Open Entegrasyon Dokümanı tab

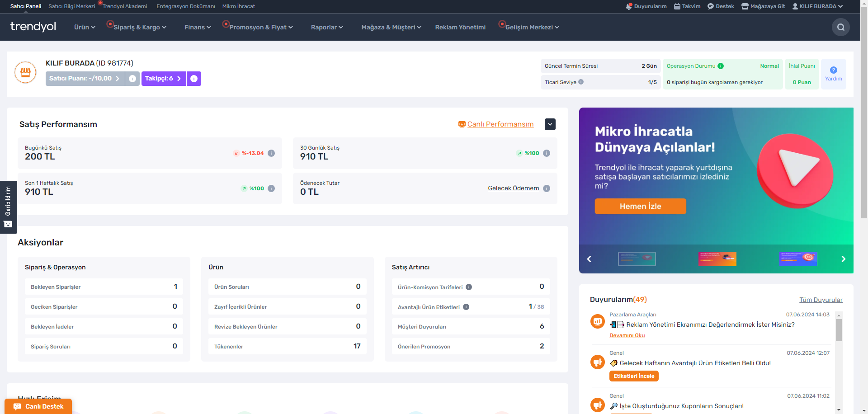point(186,6)
